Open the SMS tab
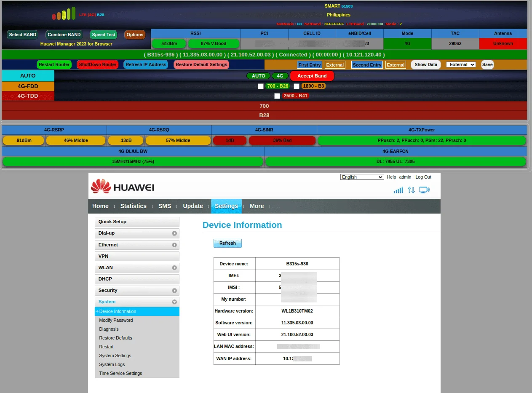 (165, 206)
